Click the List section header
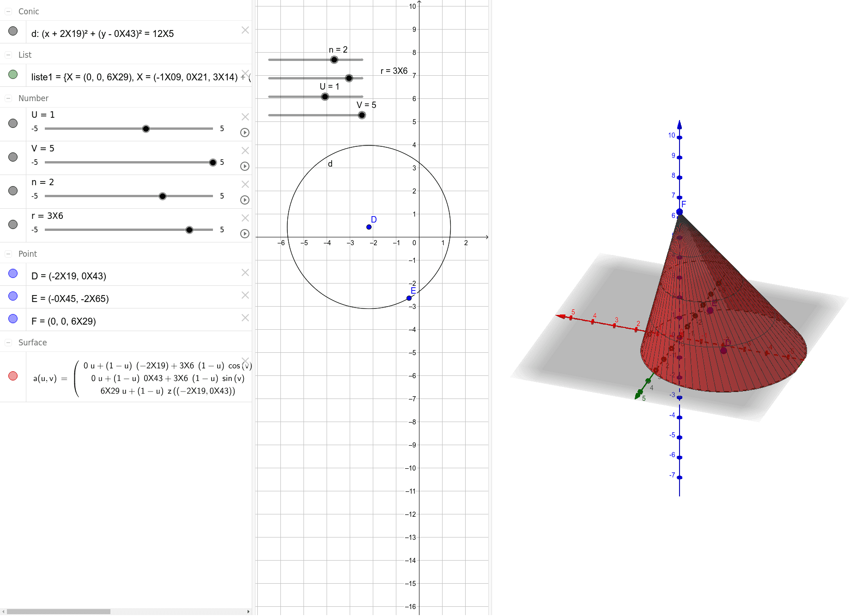 pyautogui.click(x=24, y=54)
